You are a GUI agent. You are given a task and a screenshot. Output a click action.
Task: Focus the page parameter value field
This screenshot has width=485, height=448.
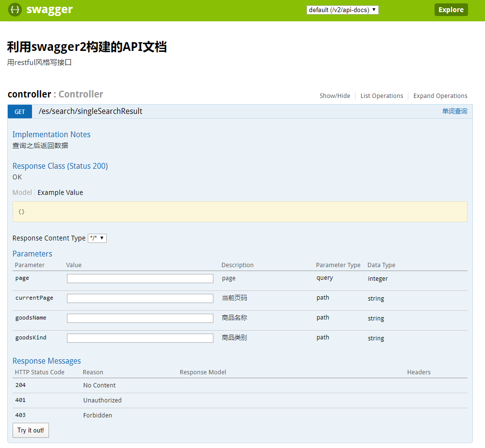140,279
